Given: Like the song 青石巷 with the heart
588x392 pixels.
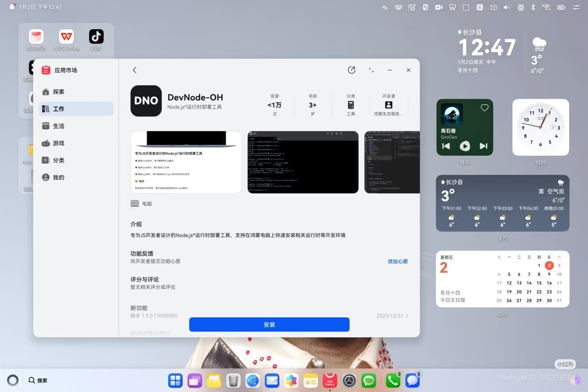Looking at the screenshot, I should click(x=485, y=108).
